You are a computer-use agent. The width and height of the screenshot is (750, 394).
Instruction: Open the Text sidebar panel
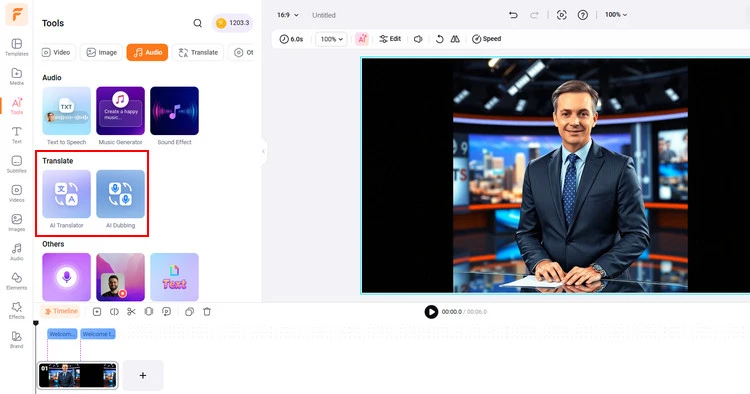point(16,135)
